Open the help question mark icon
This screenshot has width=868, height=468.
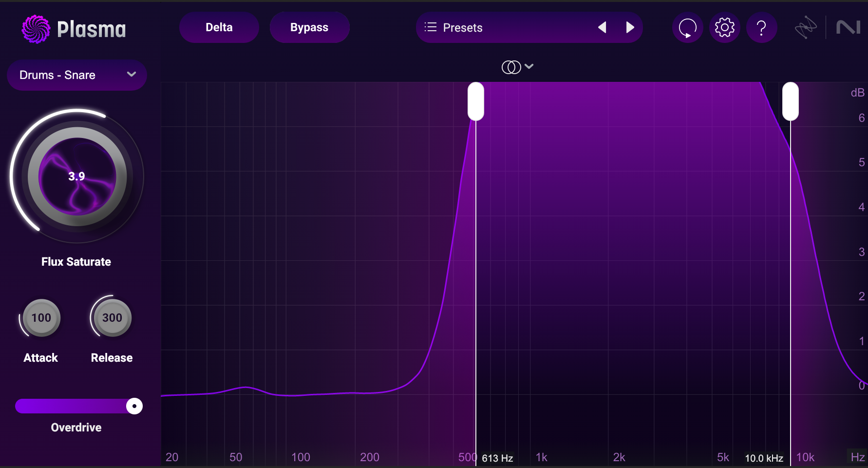click(761, 28)
